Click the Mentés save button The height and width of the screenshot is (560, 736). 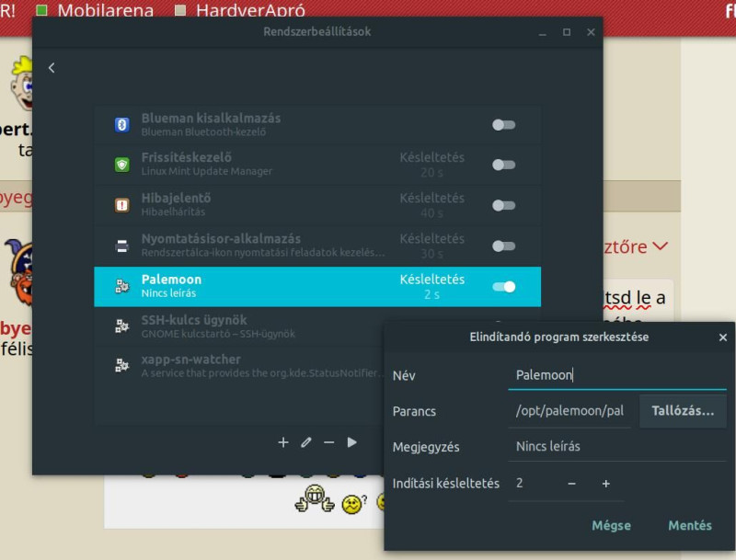[x=690, y=525]
